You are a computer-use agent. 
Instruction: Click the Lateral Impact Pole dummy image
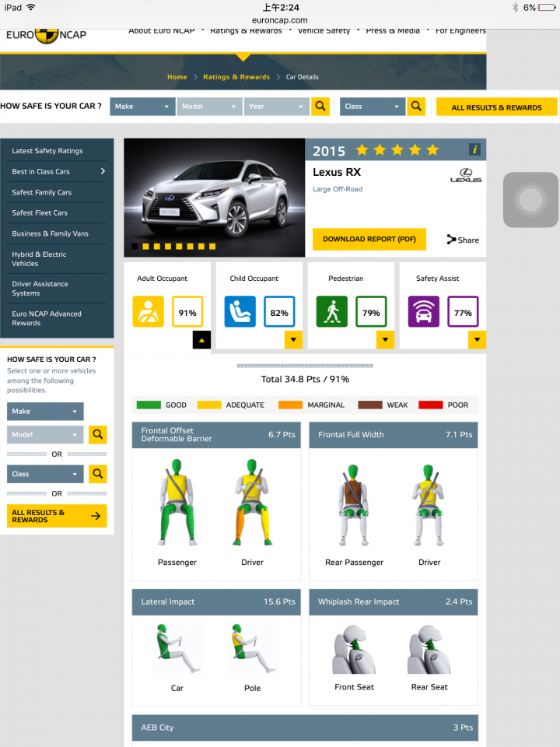tap(252, 648)
